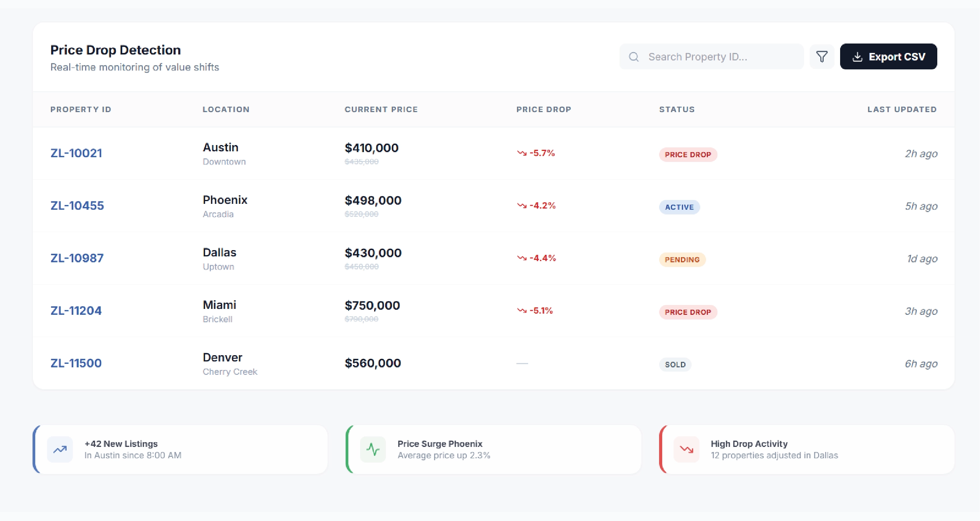This screenshot has height=521, width=980.
Task: Click the trending-up New Listings icon
Action: [x=60, y=449]
